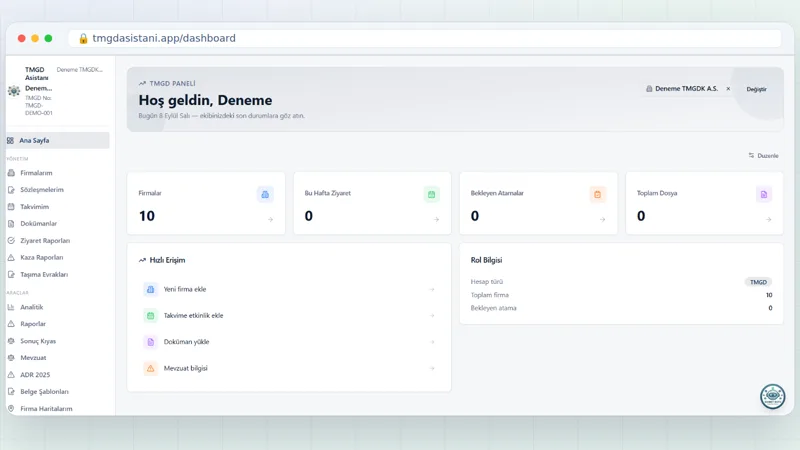Viewport: 800px width, 450px height.
Task: Click the TMGD Asistanı logo icon
Action: pos(14,91)
